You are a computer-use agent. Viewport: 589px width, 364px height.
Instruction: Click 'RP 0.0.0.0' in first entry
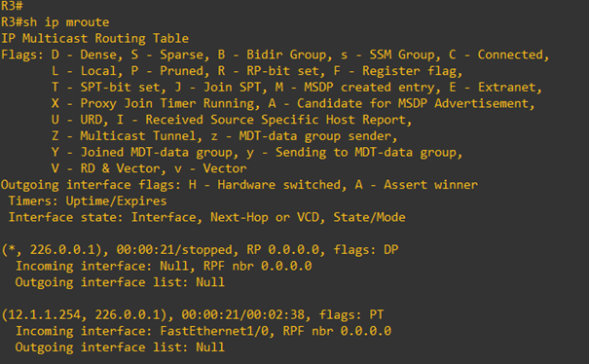[283, 250]
